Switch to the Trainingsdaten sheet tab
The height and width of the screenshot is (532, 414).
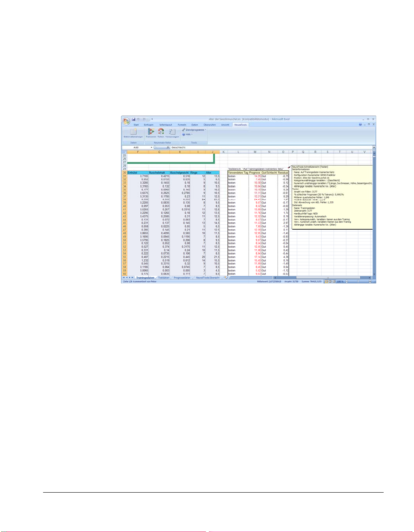(145, 278)
